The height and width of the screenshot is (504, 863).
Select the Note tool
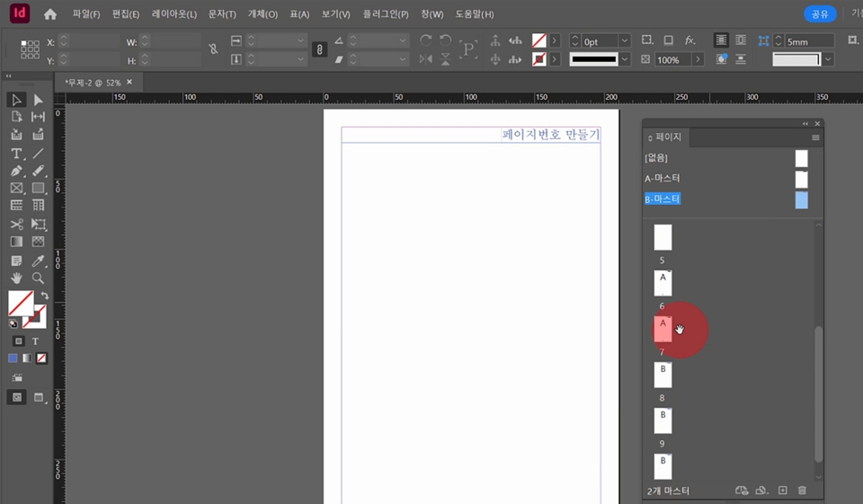(16, 261)
